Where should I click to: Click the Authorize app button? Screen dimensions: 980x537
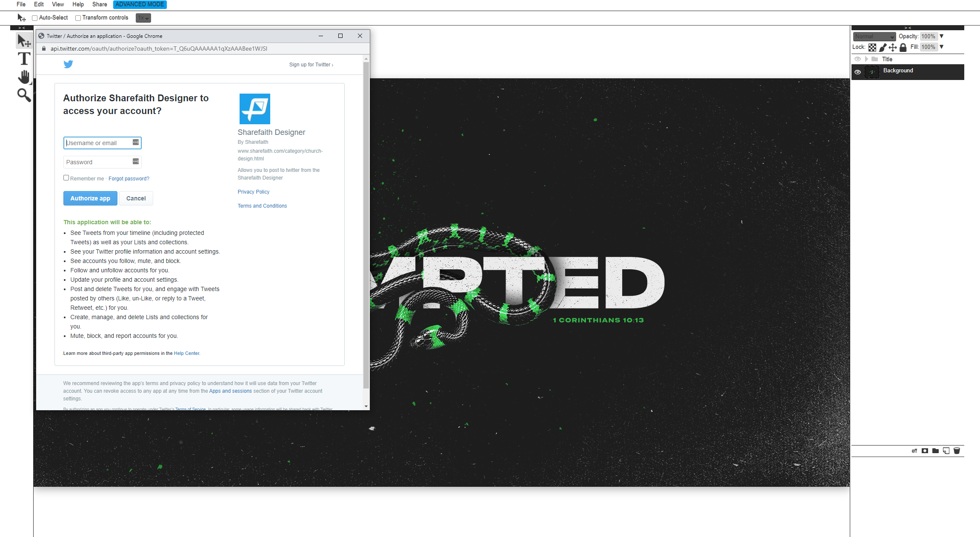point(90,198)
